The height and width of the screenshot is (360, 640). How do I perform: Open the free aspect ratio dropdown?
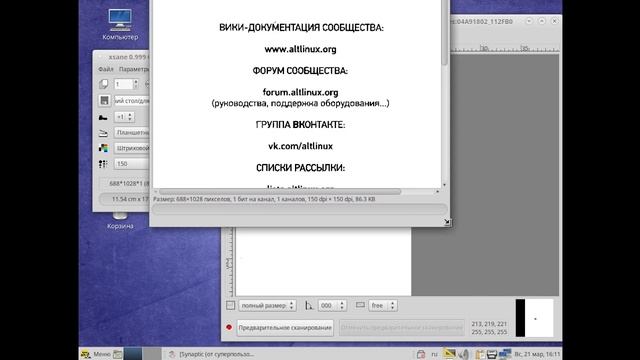click(x=383, y=305)
